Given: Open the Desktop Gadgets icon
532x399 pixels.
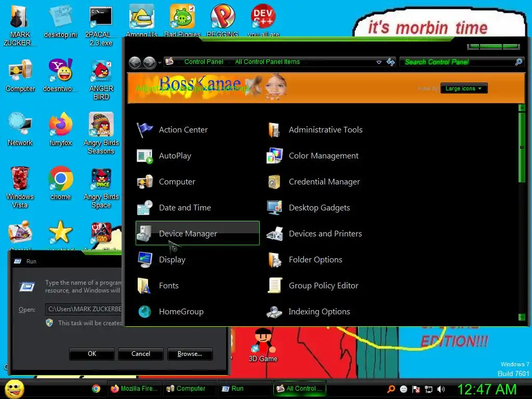Looking at the screenshot, I should click(x=274, y=208).
